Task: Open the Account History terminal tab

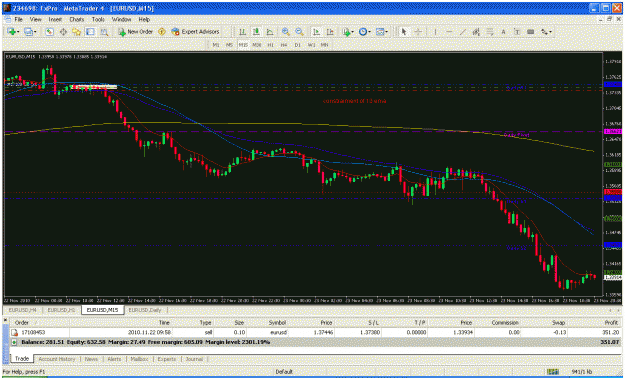Action: (57, 359)
